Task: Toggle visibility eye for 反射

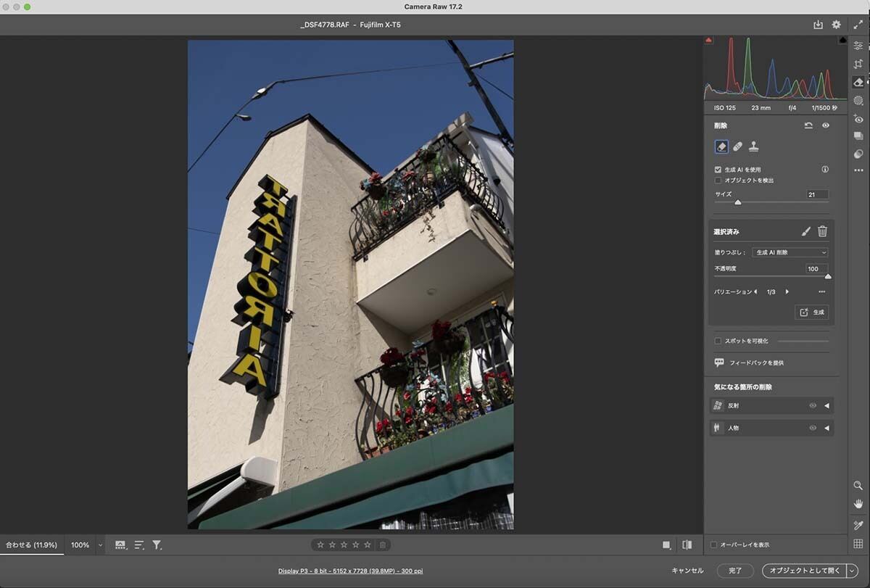Action: [x=813, y=406]
